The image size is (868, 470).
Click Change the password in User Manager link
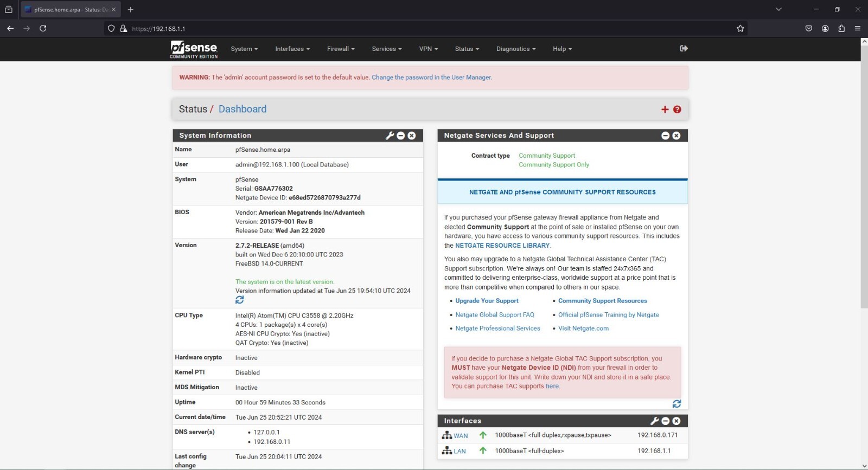(431, 78)
